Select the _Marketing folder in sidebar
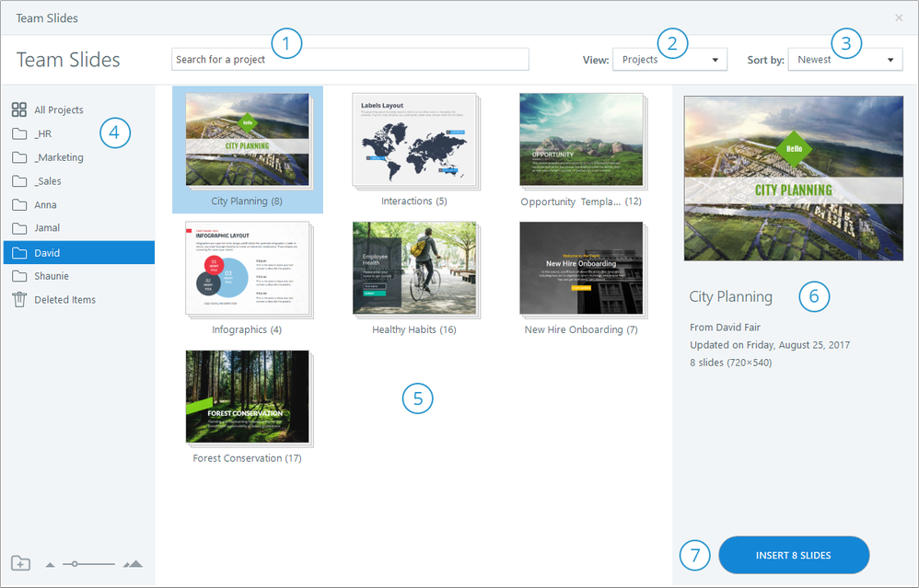Image resolution: width=919 pixels, height=588 pixels. (x=59, y=157)
